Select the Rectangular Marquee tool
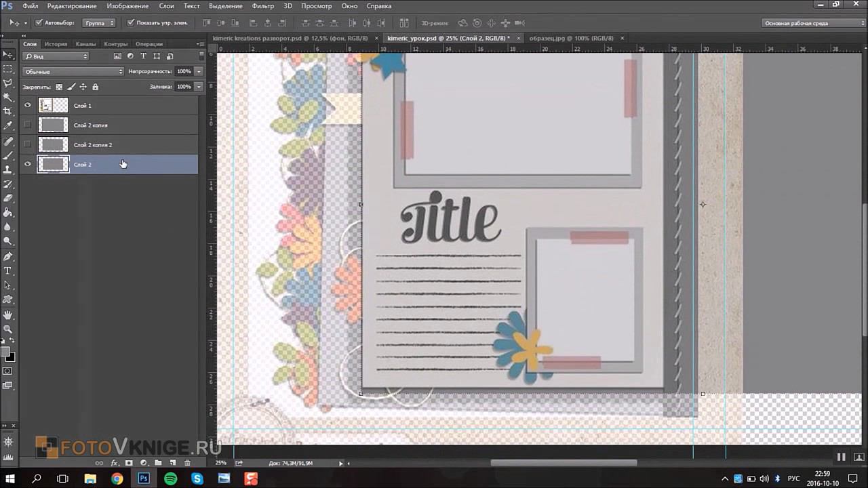The height and width of the screenshot is (488, 868). pos(8,69)
